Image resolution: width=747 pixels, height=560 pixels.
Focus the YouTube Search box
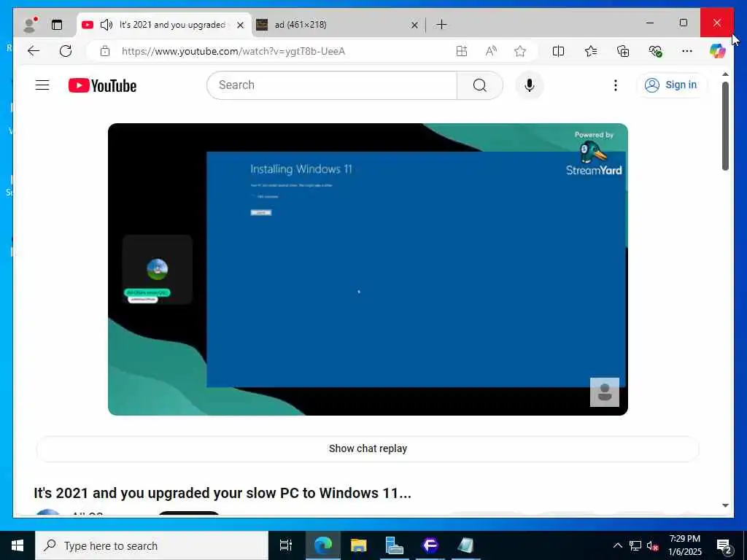point(332,85)
